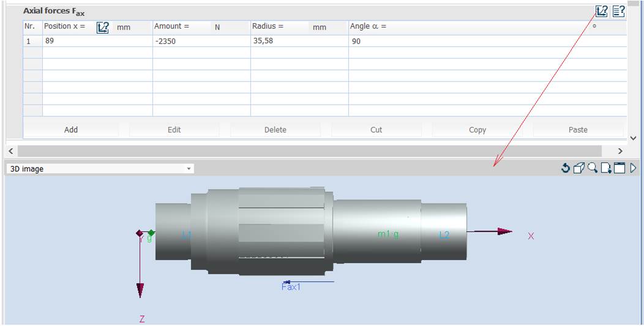This screenshot has width=644, height=326.
Task: Click the triangle arrow right of the view toolbar
Action: coord(633,168)
